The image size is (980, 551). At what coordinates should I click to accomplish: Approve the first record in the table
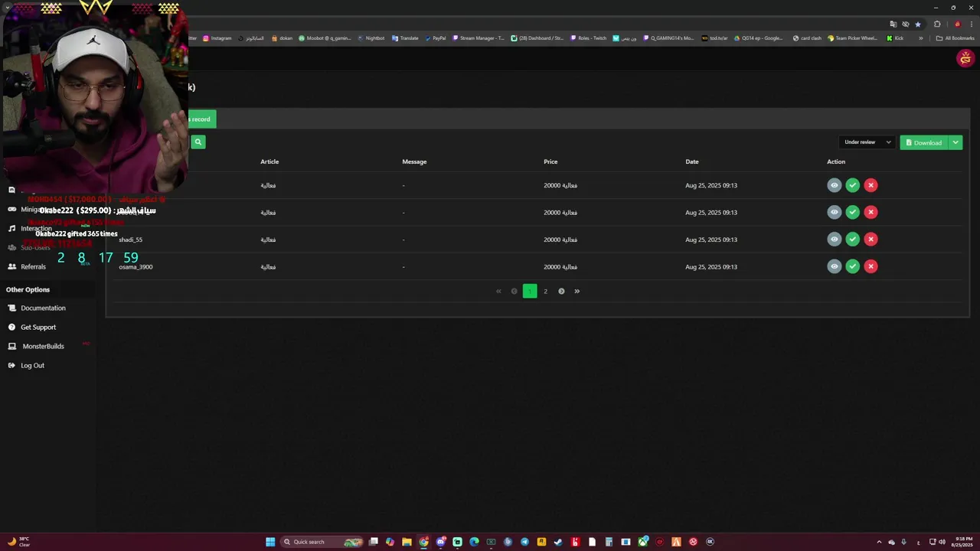pyautogui.click(x=853, y=185)
